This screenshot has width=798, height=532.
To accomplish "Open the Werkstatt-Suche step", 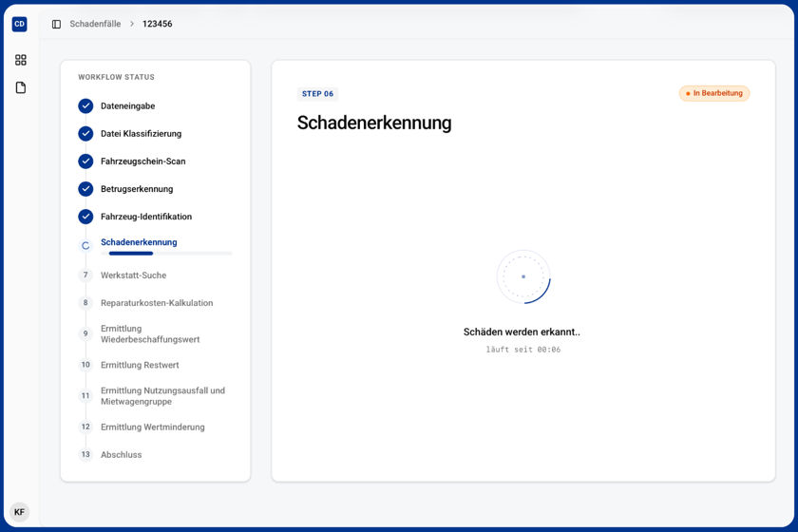I will click(133, 275).
